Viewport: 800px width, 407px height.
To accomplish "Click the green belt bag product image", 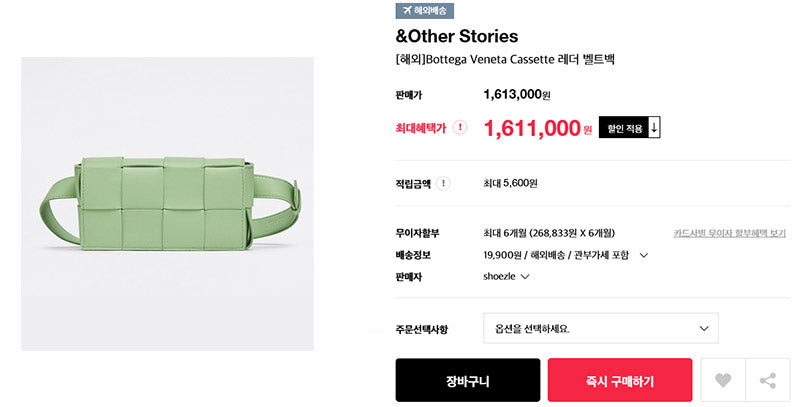I will [x=167, y=204].
